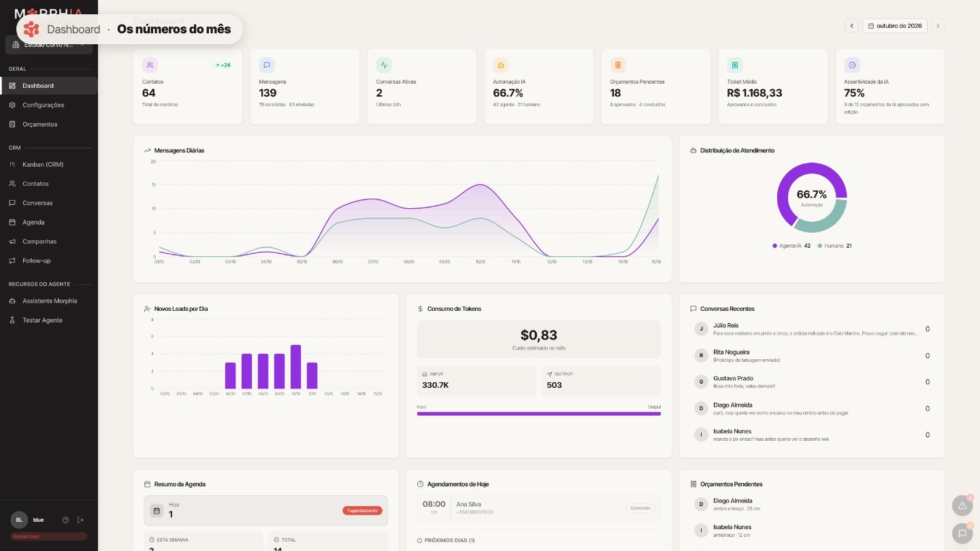
Task: Click the Humano teal legend dot
Action: tap(820, 246)
